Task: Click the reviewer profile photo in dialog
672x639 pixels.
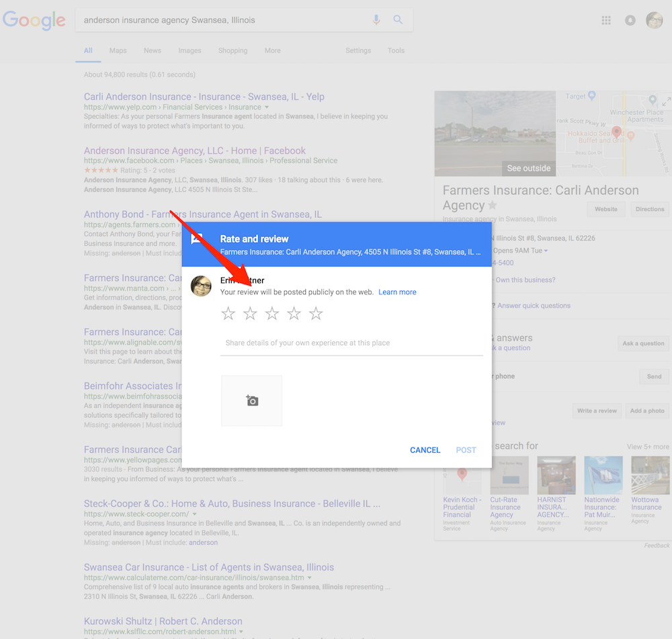Action: click(201, 286)
